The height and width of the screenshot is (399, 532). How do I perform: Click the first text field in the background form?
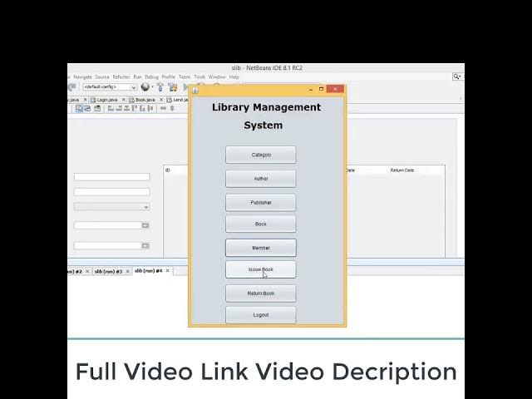[112, 176]
